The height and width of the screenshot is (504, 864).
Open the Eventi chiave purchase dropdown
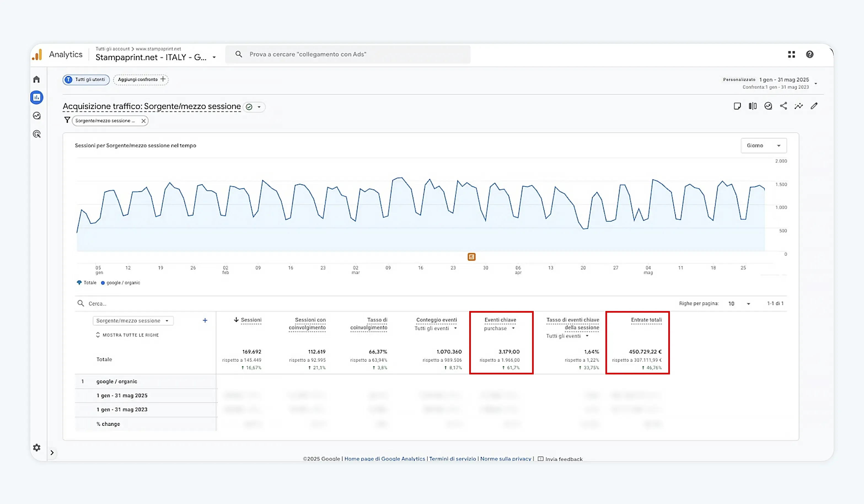pyautogui.click(x=500, y=328)
